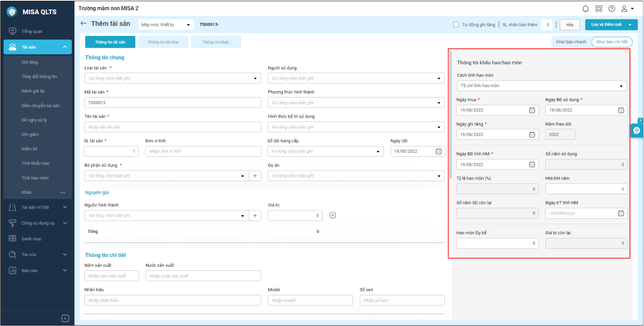Collapse the left sidebar panel

pyautogui.click(x=66, y=319)
